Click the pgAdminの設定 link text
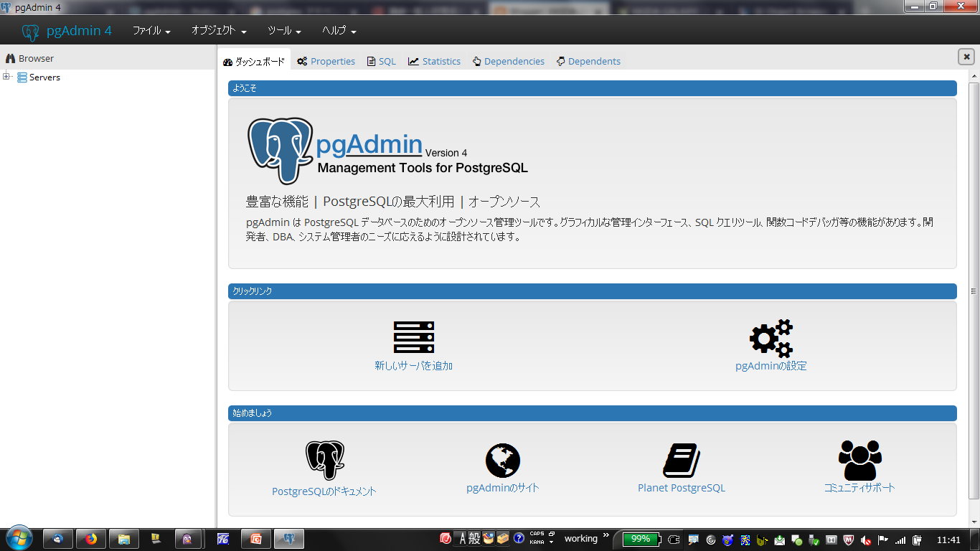The image size is (980, 551). click(x=771, y=366)
